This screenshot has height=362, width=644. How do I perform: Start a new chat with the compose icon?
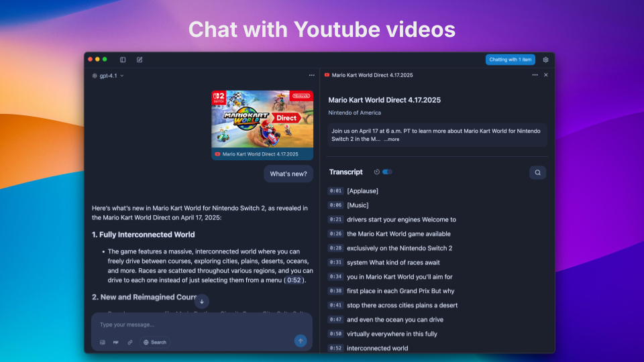click(x=140, y=60)
